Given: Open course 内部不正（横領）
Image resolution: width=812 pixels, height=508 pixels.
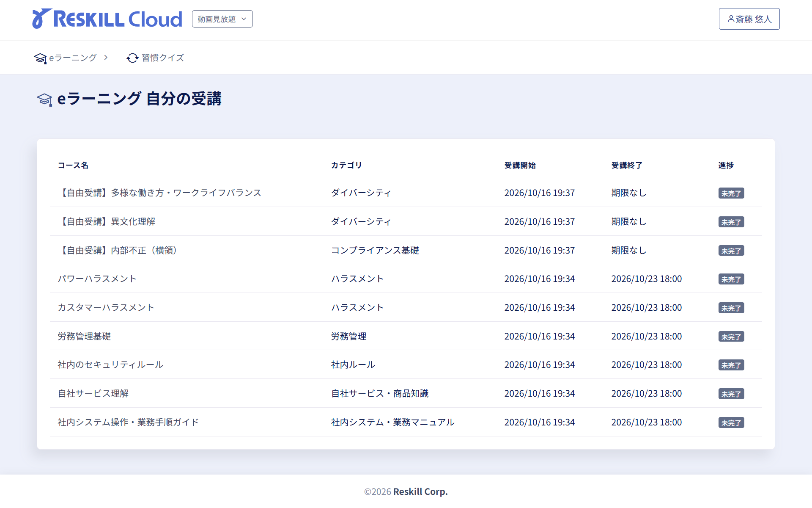Looking at the screenshot, I should click(118, 250).
